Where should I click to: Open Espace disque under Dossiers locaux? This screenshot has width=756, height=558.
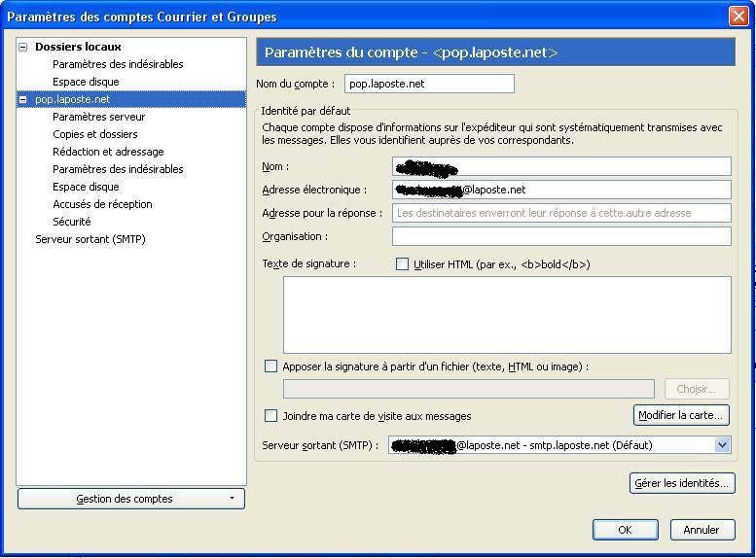(x=86, y=82)
